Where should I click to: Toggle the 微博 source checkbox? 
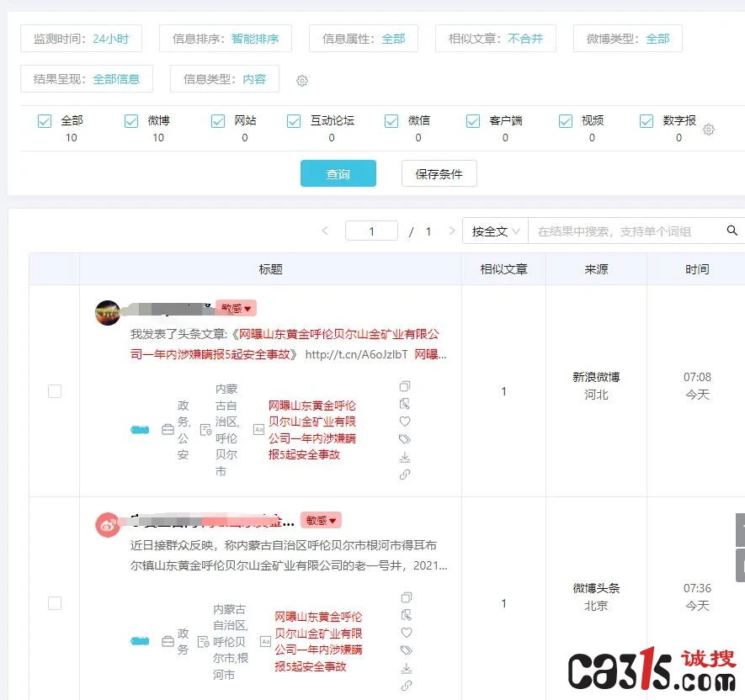pos(131,121)
